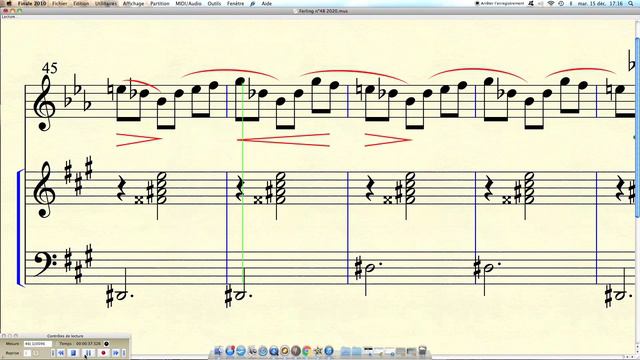Image resolution: width=640 pixels, height=360 pixels.
Task: Open the QuickTime Player Dock icon
Action: tap(274, 351)
